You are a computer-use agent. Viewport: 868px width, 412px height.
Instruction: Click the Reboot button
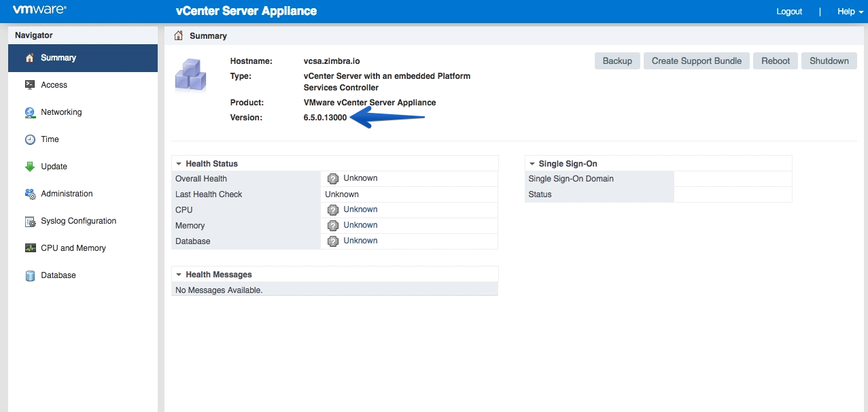coord(776,61)
